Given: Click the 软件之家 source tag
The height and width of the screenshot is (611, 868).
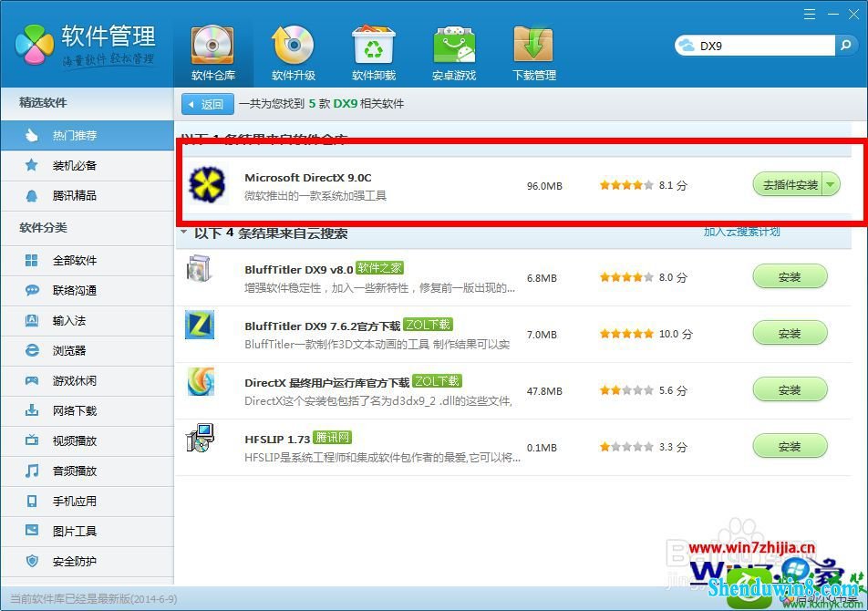Looking at the screenshot, I should click(379, 268).
